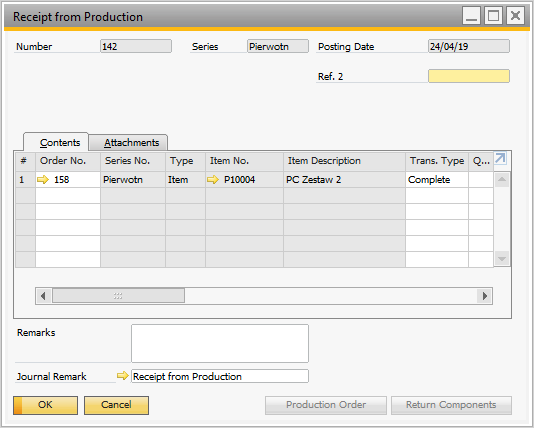Switch to the Attachments tab
The height and width of the screenshot is (428, 534).
[x=128, y=143]
